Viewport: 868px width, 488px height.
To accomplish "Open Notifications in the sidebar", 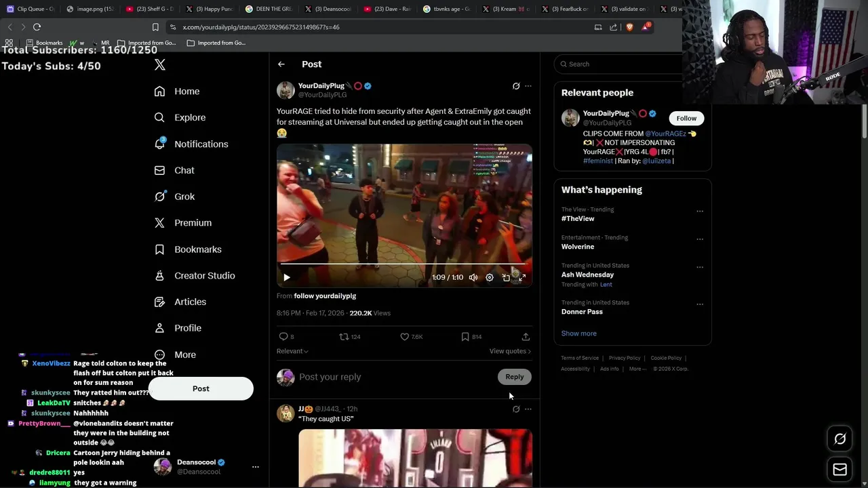I will pyautogui.click(x=191, y=144).
